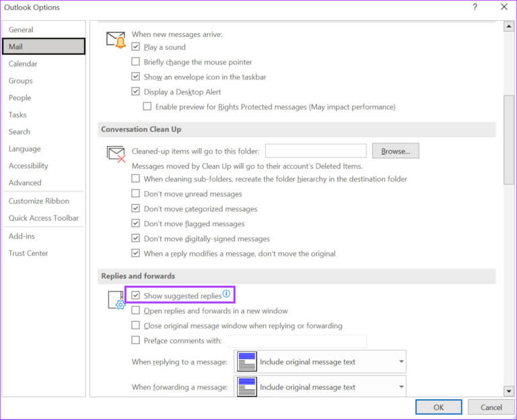Viewport: 517px width, 420px height.
Task: Open Groups options
Action: point(44,81)
